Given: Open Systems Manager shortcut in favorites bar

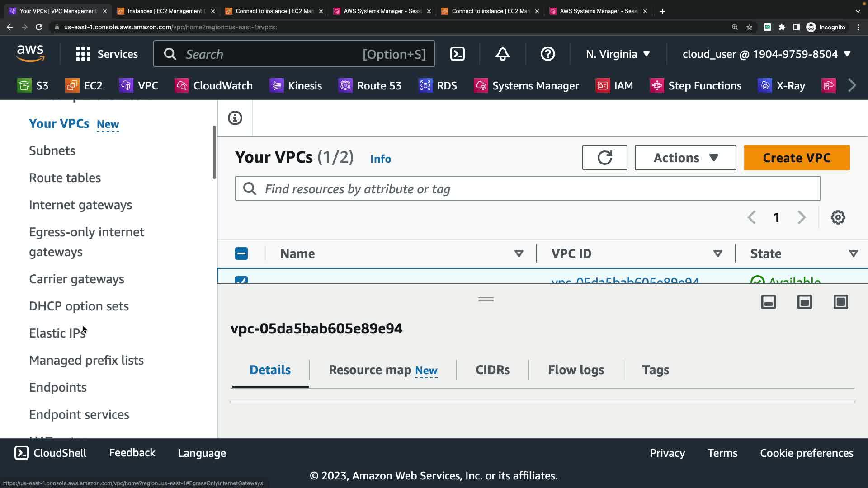Looking at the screenshot, I should coord(526,86).
